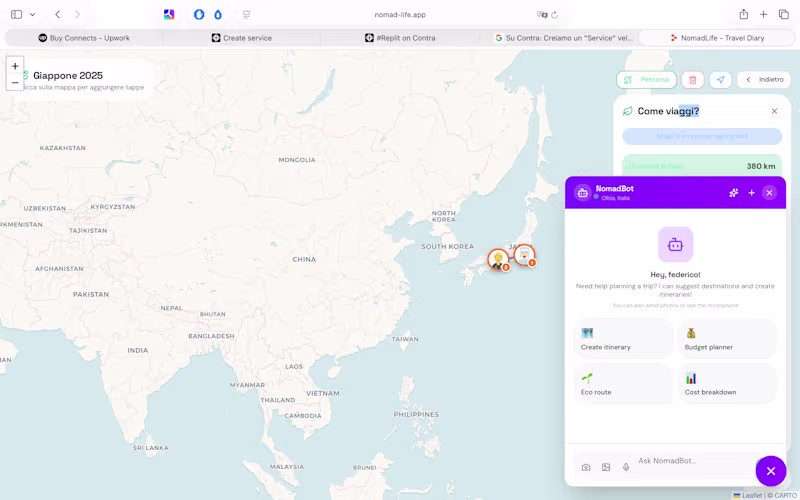
Task: Click the red trash delete button
Action: click(x=692, y=80)
